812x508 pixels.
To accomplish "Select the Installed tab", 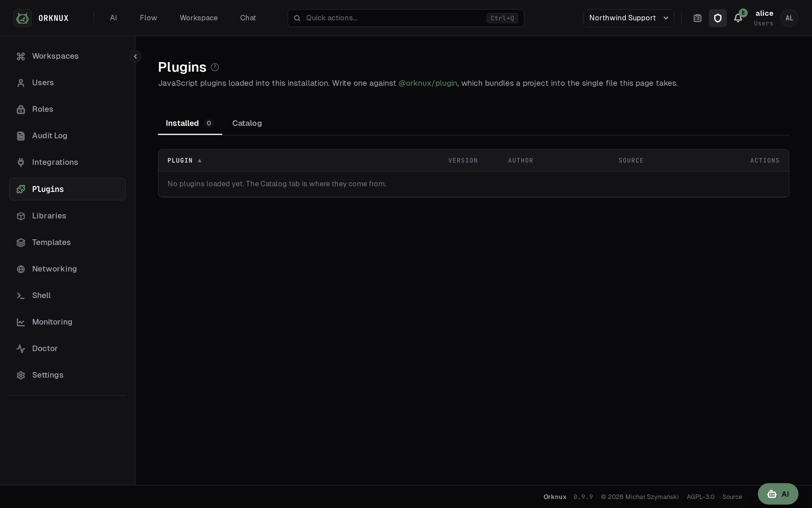I will tap(190, 123).
